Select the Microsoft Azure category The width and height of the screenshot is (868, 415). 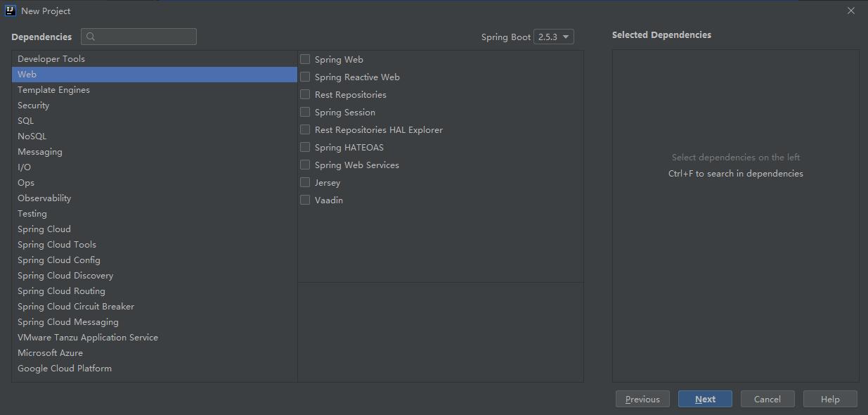(155, 353)
